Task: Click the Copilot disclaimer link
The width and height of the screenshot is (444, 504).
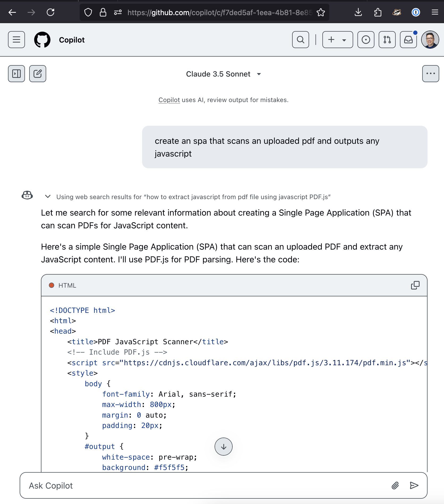Action: [x=169, y=100]
